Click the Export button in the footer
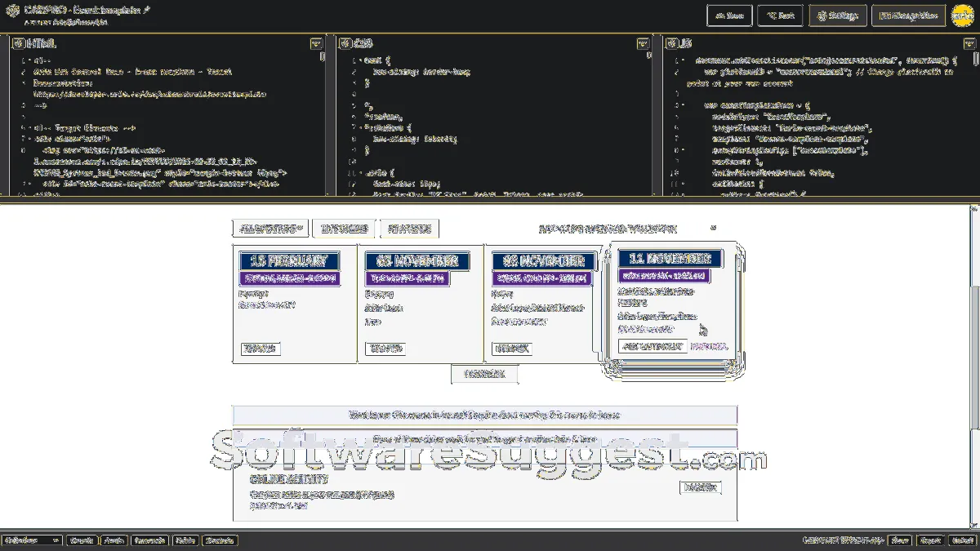980x551 pixels. (x=929, y=540)
